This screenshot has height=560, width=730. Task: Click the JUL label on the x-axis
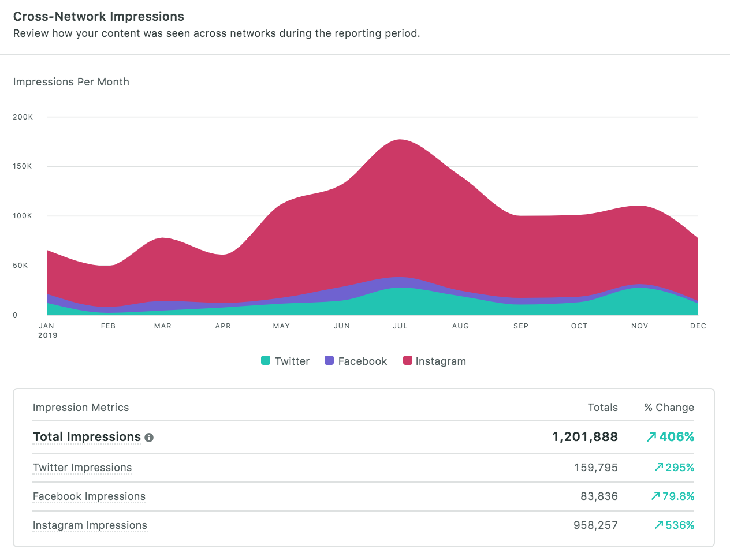(x=400, y=326)
